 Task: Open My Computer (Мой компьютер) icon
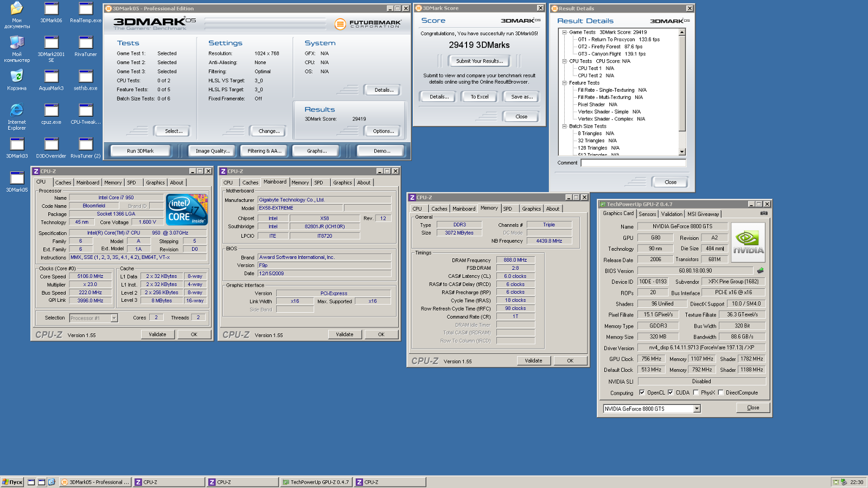pyautogui.click(x=17, y=49)
